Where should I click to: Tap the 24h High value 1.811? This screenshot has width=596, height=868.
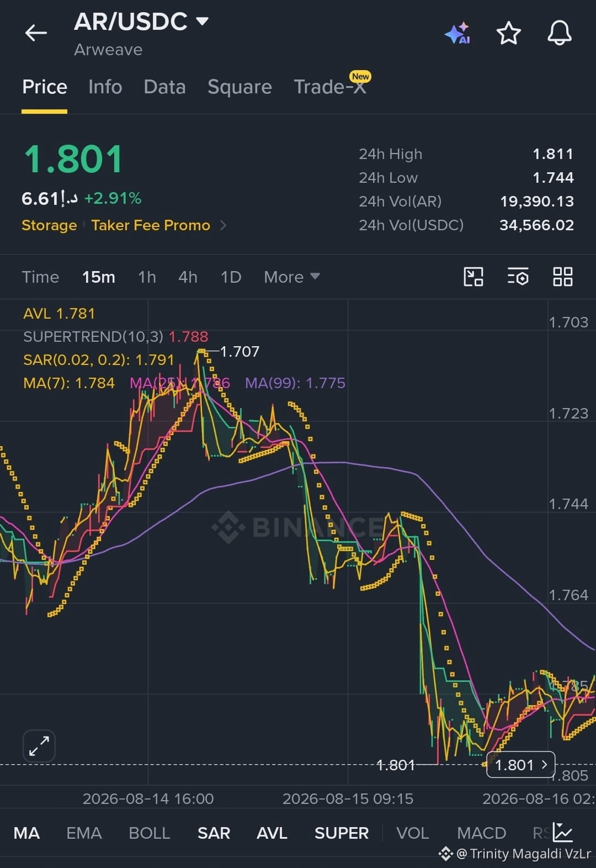[553, 154]
